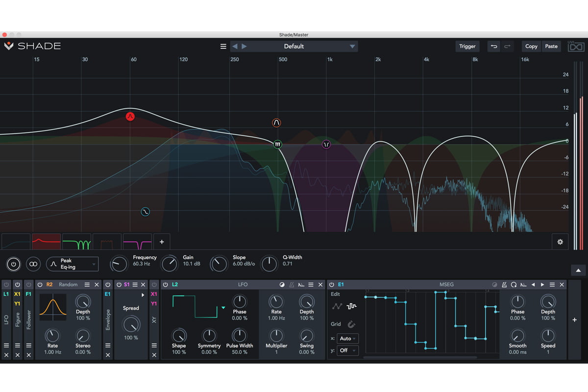Toggle the selected filter band power

[13, 264]
